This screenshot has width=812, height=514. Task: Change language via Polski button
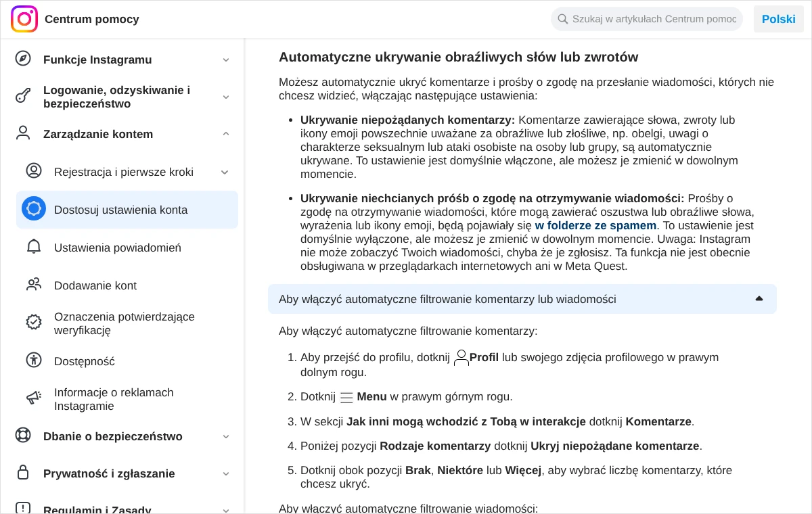779,19
